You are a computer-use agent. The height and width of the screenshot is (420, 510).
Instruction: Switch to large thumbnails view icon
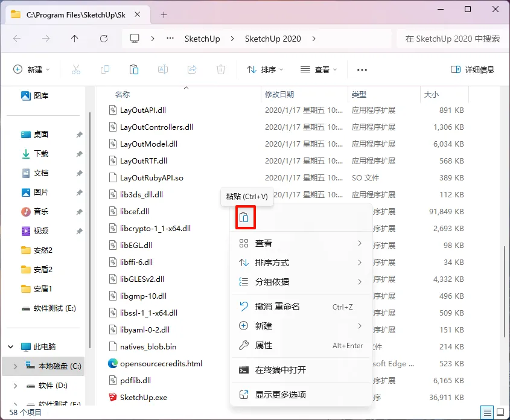[x=501, y=413]
